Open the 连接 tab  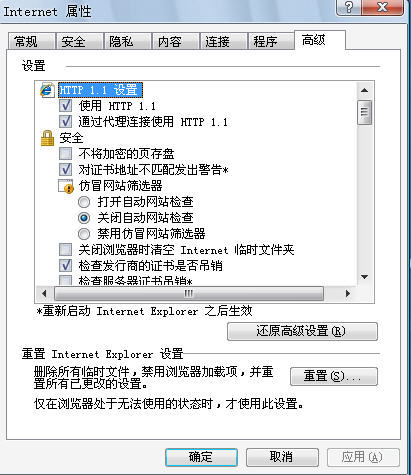pyautogui.click(x=223, y=42)
